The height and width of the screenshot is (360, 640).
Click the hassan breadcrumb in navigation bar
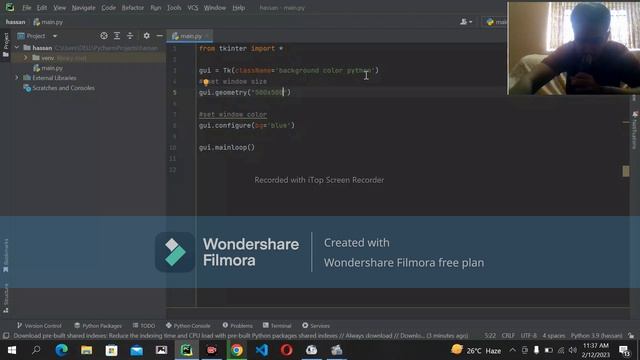coord(16,22)
